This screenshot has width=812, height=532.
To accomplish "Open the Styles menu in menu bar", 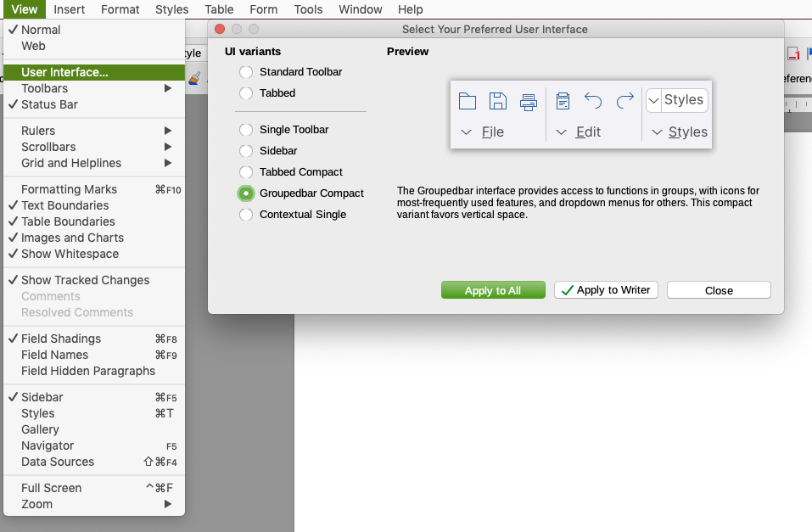I will (x=172, y=9).
